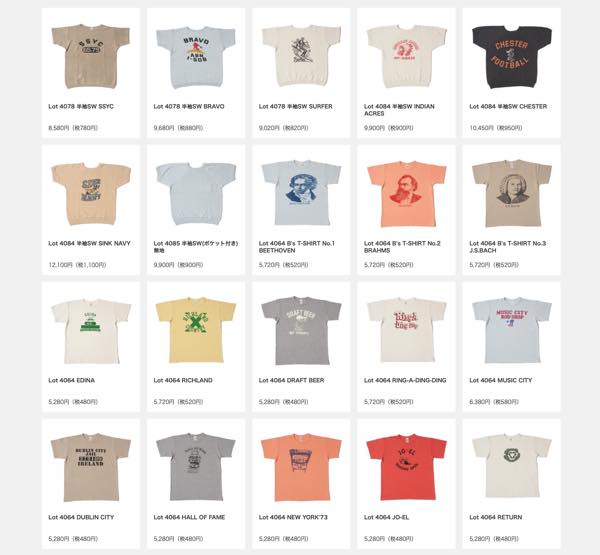Viewport: 600px width, 555px height.
Task: Select the gray DRAFT BEER T-shirt image
Action: point(301,331)
